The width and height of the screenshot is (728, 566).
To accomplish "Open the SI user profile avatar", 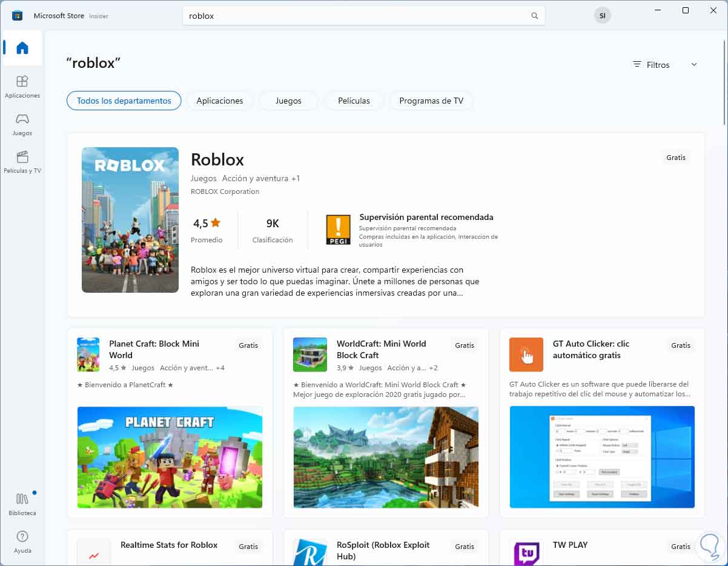I will coord(602,16).
